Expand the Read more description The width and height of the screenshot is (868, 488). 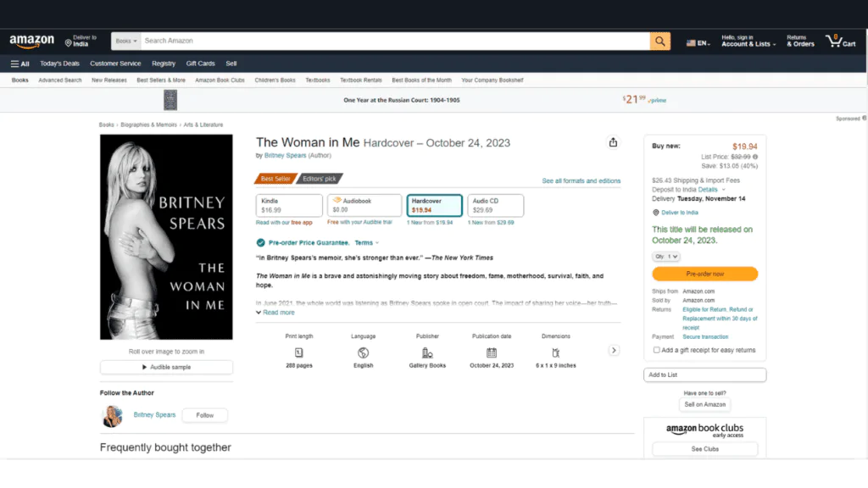coord(275,313)
